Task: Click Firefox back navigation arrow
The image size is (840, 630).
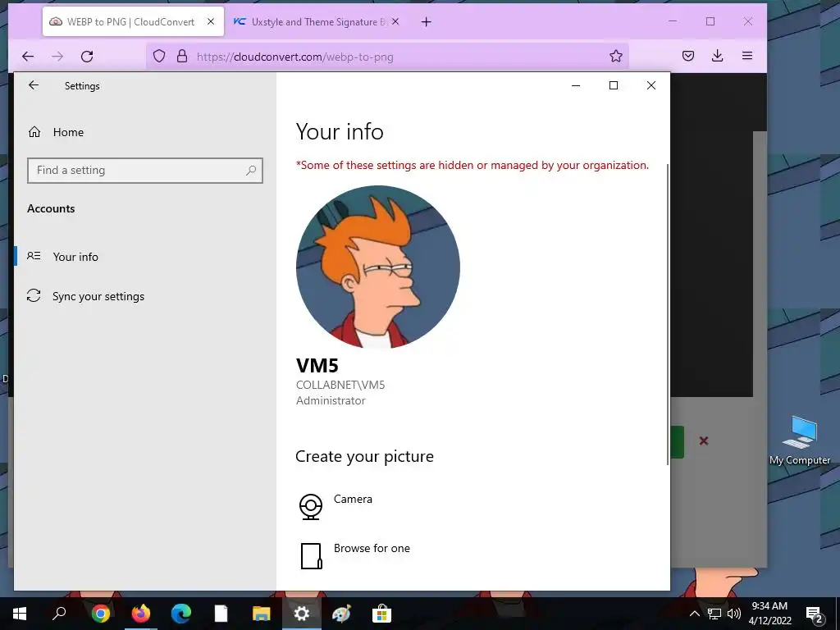Action: [28, 57]
